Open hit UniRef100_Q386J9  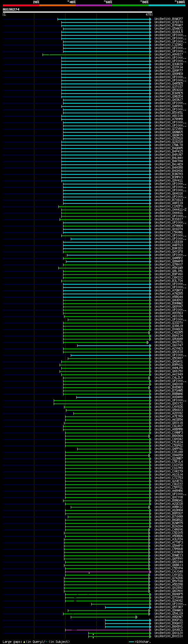pos(169,326)
